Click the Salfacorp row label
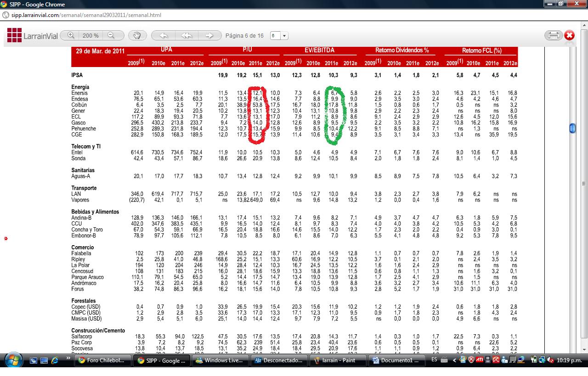 tap(81, 337)
